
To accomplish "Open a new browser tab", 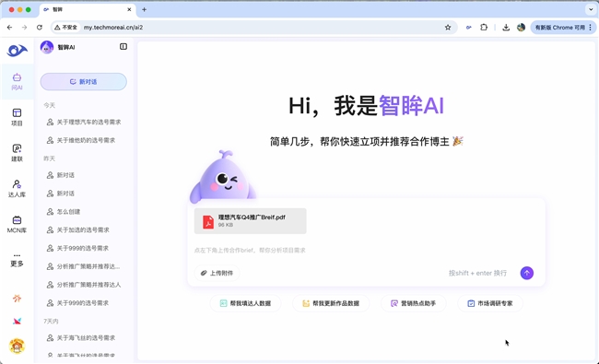I will pos(144,9).
